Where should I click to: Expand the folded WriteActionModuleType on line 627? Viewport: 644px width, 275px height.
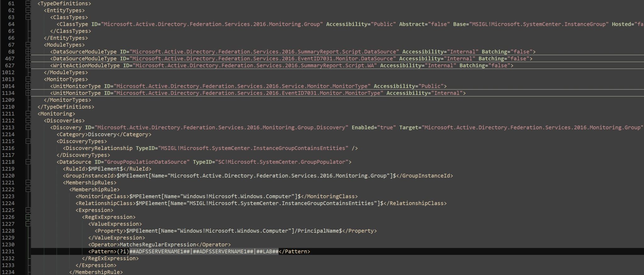click(28, 66)
